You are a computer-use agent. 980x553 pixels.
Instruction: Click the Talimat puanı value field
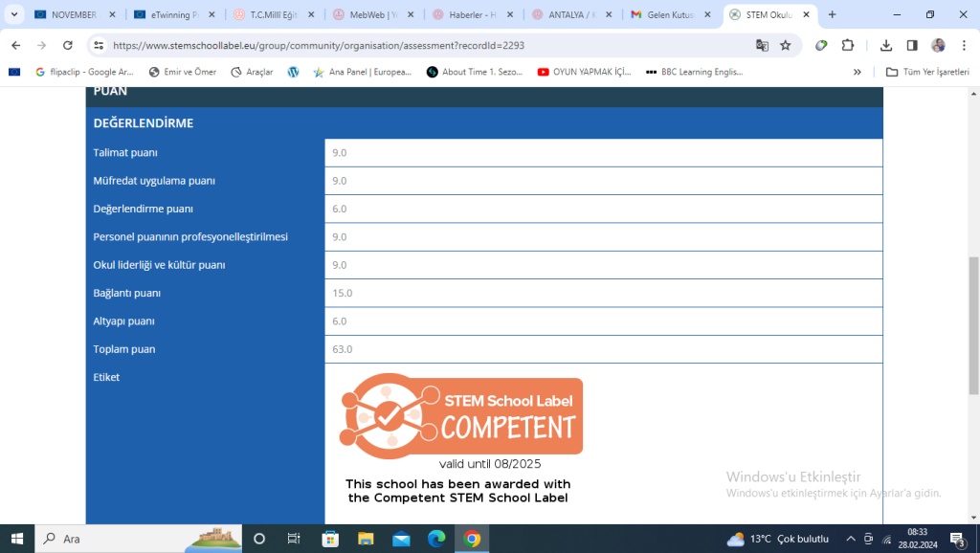tap(603, 152)
